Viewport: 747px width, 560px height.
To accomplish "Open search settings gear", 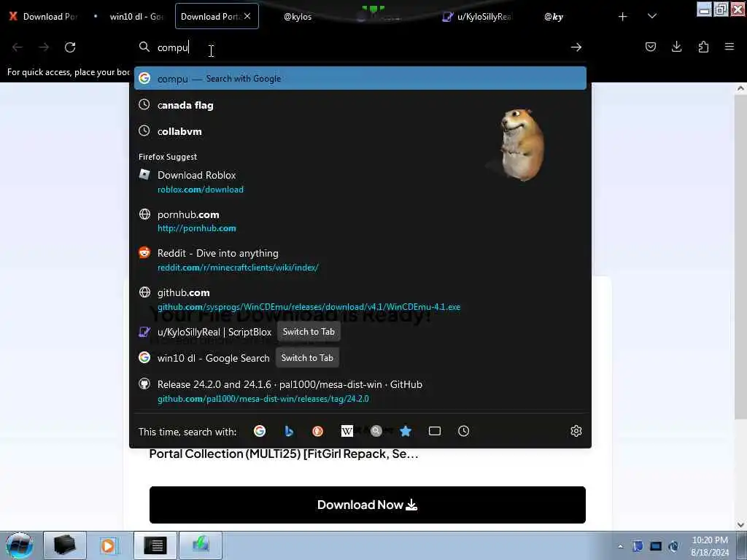I will point(576,431).
